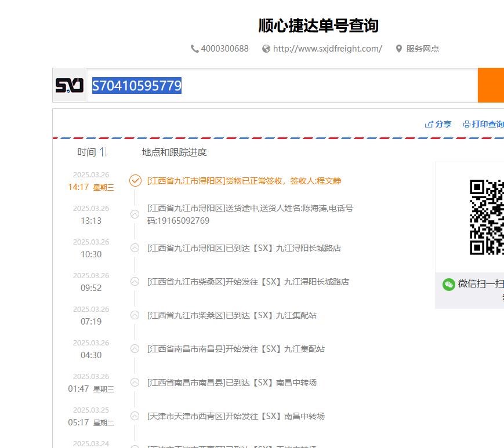Click the 09:52 timestamp
The width and height of the screenshot is (504, 448).
pyautogui.click(x=91, y=288)
